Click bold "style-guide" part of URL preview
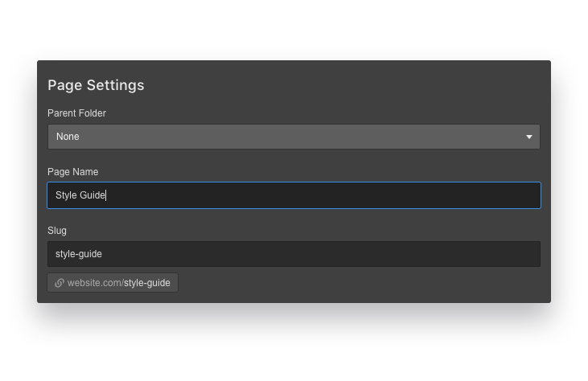Viewport: 588px width, 381px height. pyautogui.click(x=147, y=283)
